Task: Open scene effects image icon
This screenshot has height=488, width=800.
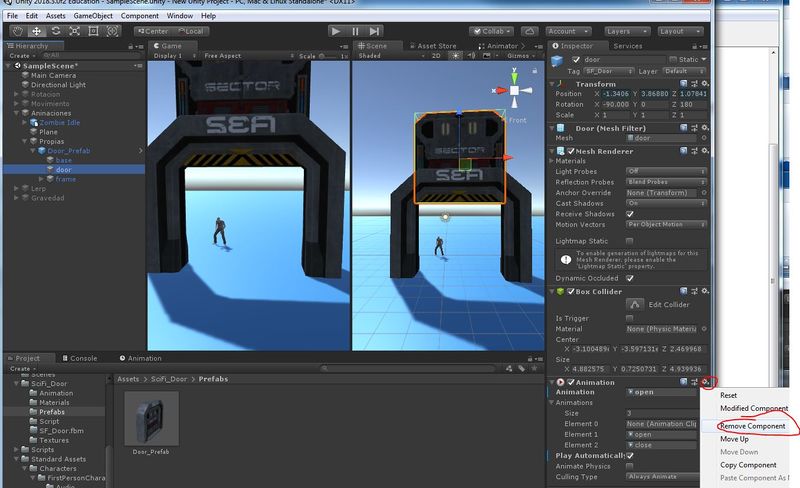Action: 487,56
